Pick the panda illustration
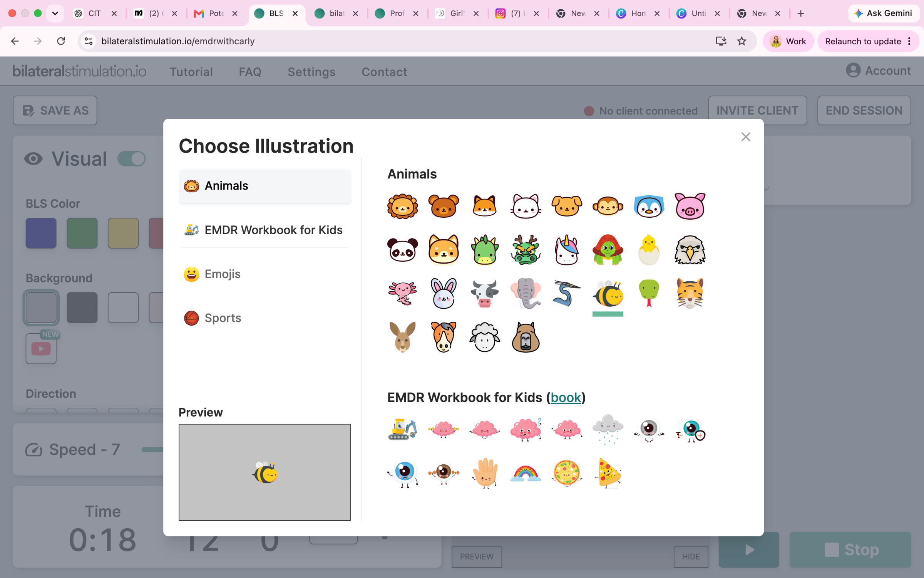This screenshot has height=578, width=924. [x=402, y=250]
